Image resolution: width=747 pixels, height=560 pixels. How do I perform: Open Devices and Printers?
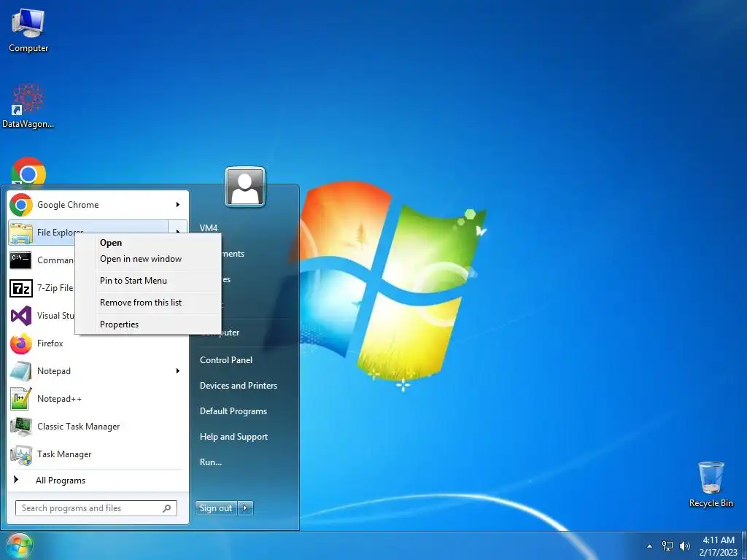(239, 386)
